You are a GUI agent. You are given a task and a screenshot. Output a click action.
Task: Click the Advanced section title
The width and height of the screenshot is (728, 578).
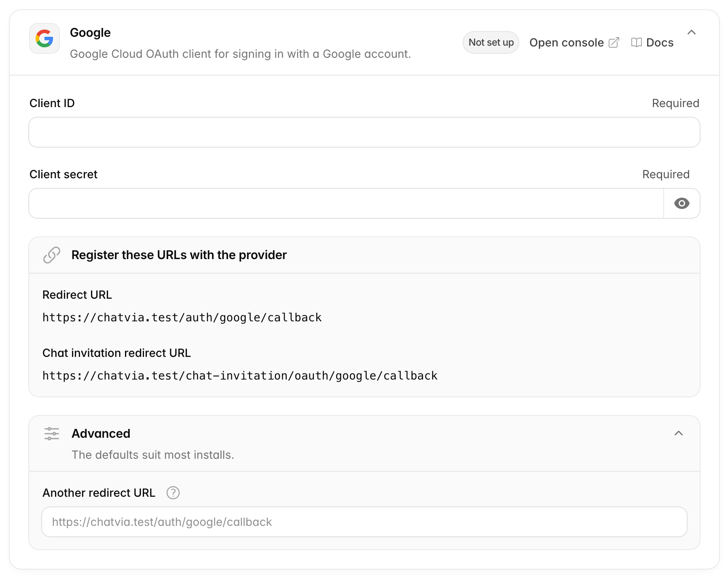(x=101, y=434)
